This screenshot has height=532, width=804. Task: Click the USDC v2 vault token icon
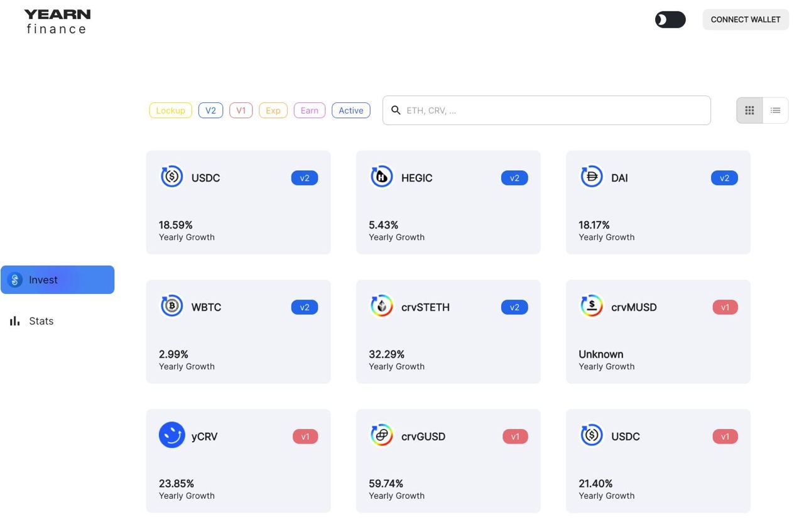pos(171,176)
